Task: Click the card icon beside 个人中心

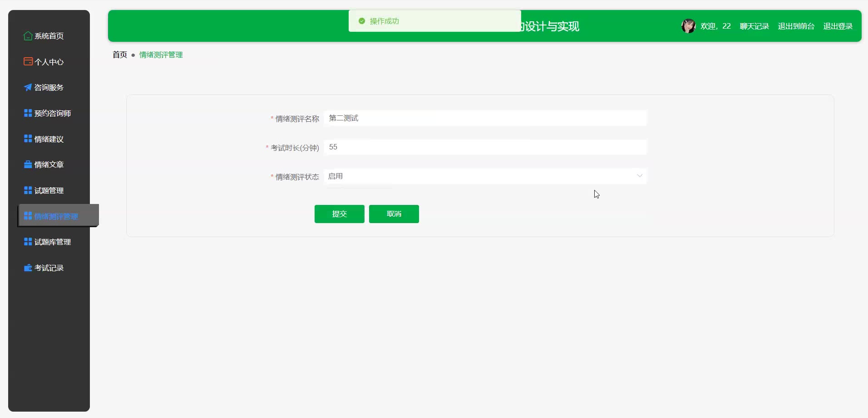Action: (x=28, y=61)
